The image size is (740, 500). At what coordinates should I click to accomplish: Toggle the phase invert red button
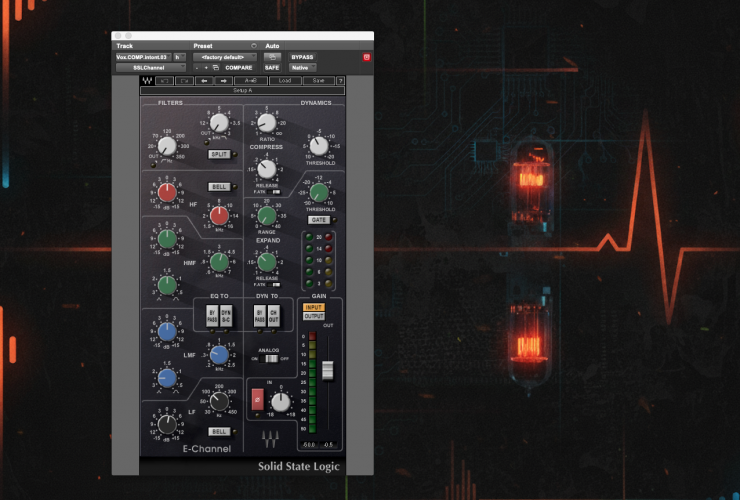[257, 399]
